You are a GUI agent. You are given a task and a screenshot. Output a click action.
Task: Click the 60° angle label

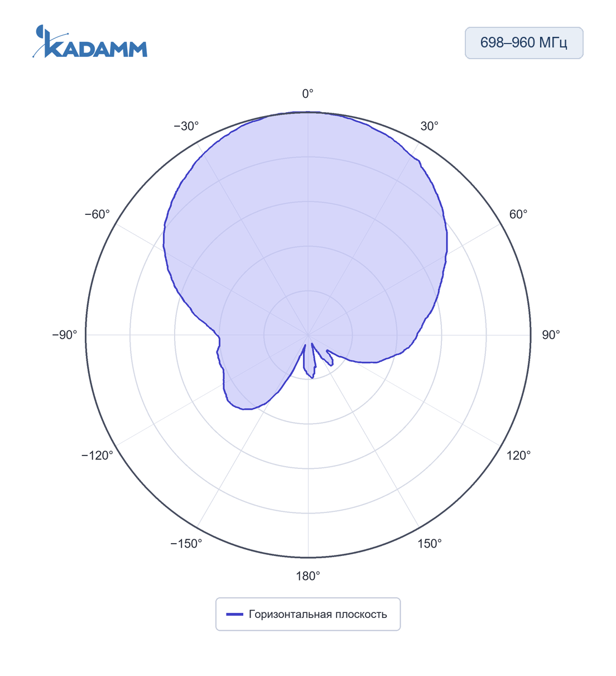point(518,214)
